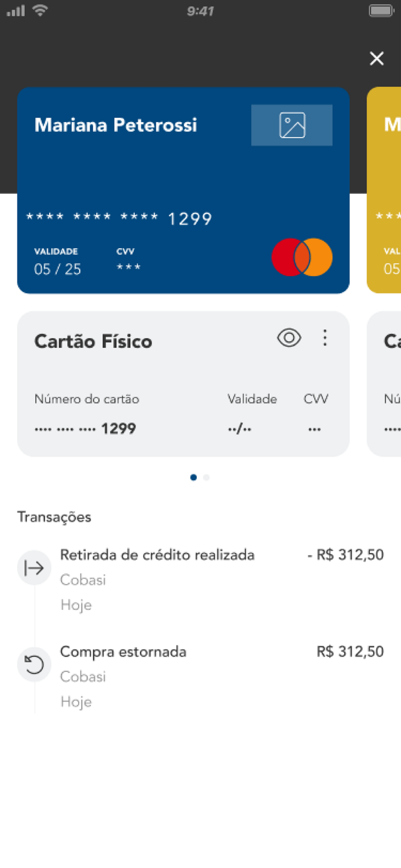Select the second page indicator dot
The width and height of the screenshot is (401, 868).
206,477
